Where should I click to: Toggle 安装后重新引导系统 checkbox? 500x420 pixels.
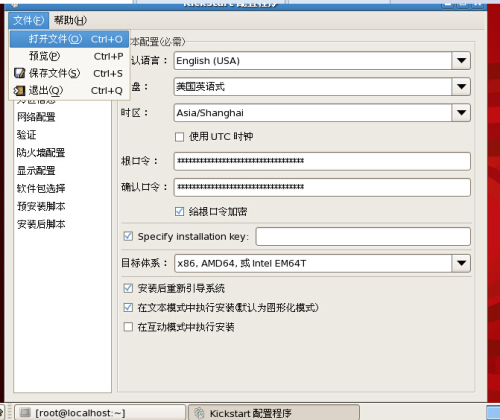(128, 288)
